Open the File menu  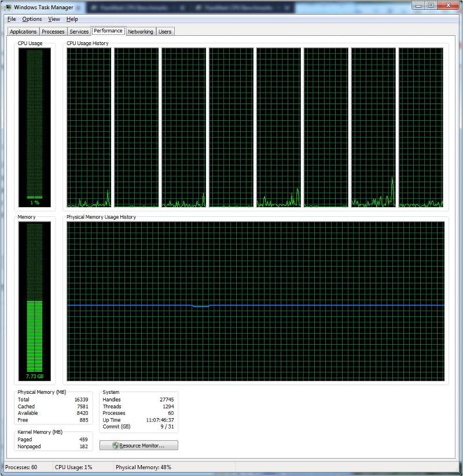click(x=10, y=19)
